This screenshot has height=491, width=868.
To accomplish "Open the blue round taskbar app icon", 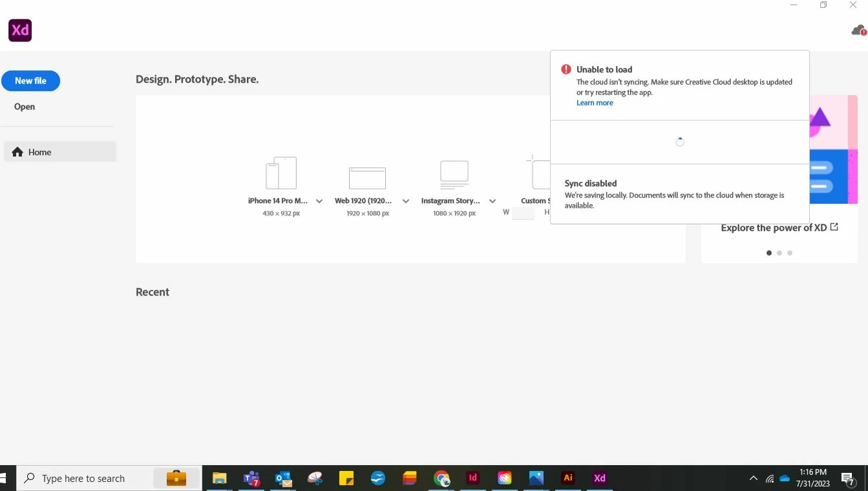I will (x=378, y=478).
